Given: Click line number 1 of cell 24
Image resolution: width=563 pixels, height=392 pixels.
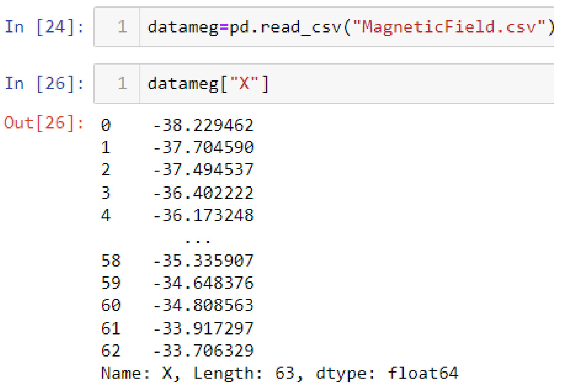Looking at the screenshot, I should pos(122,27).
